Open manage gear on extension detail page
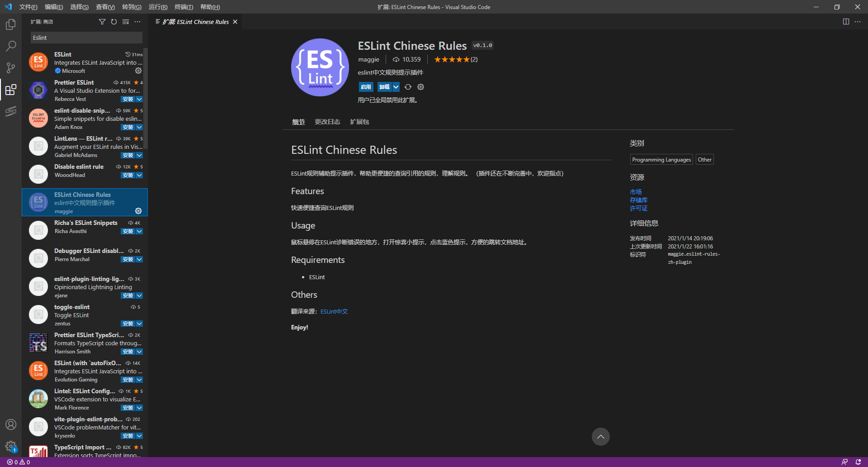 point(421,87)
